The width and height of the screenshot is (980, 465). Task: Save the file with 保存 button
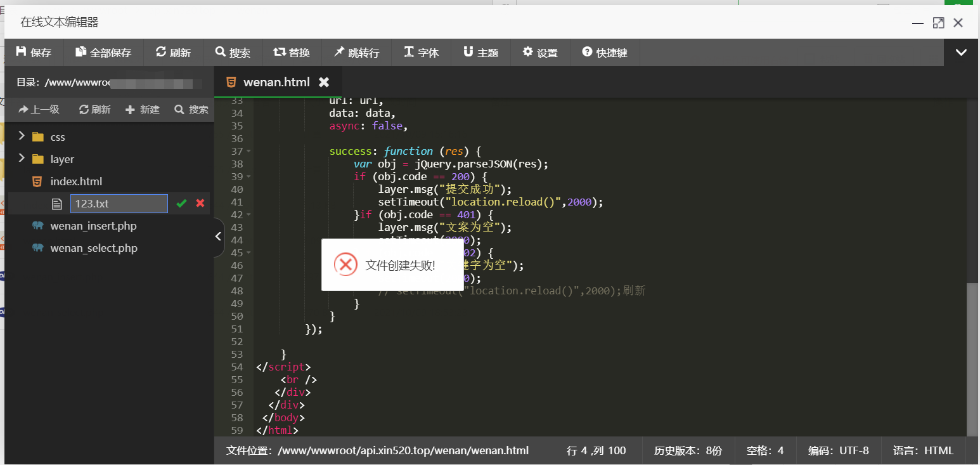34,53
